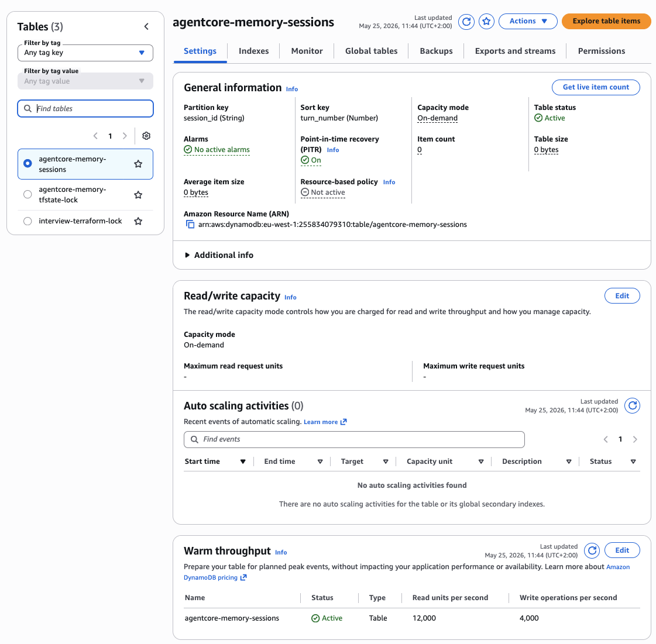Sort by End time column
The image size is (656, 644).
[x=293, y=462]
